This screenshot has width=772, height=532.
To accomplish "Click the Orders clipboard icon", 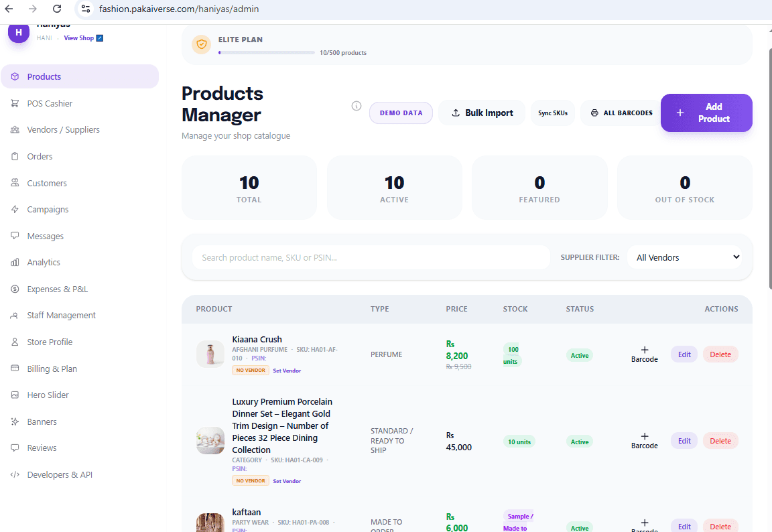I will point(15,156).
